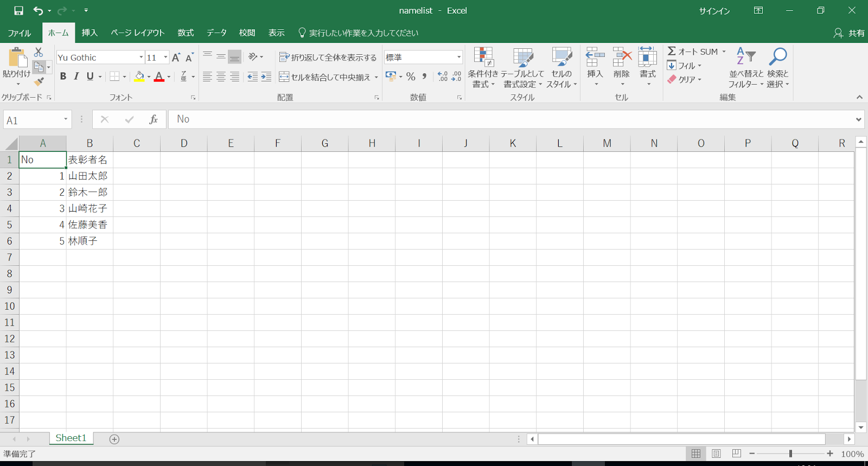
Task: Open the fill color yellow swatch
Action: [139, 76]
